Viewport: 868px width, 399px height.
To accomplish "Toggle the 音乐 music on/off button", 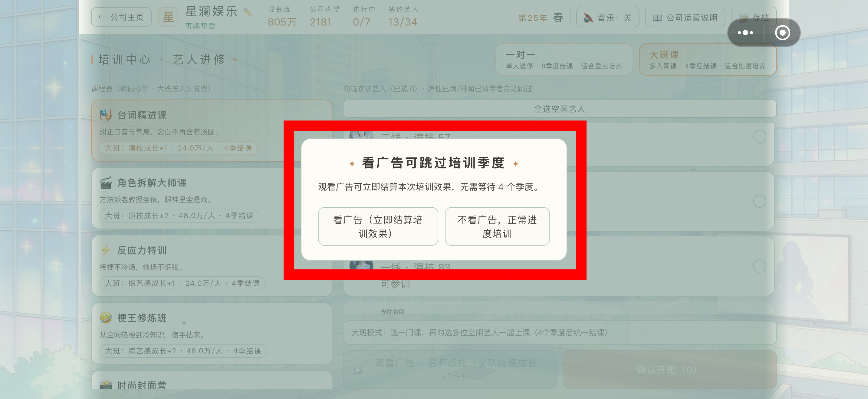I will coord(607,17).
